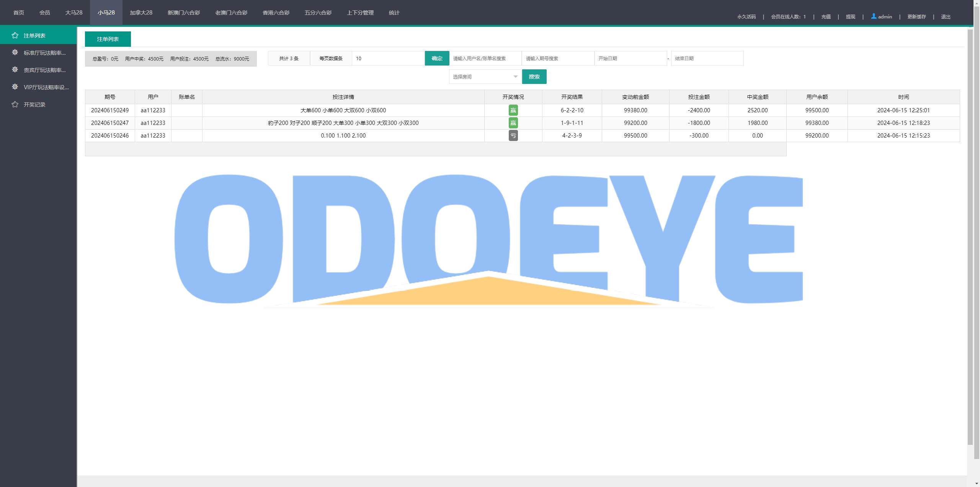Click gray 亏 badge in row 202406150246
The width and height of the screenshot is (980, 487).
513,136
